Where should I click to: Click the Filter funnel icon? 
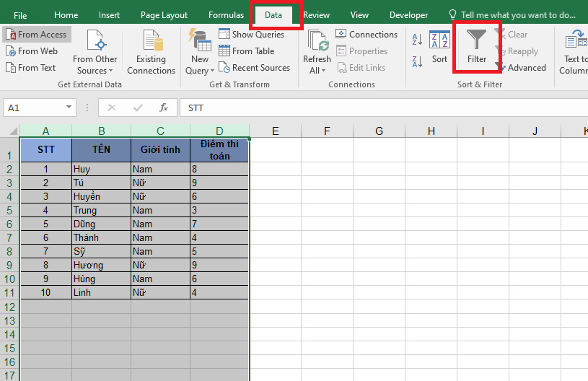pyautogui.click(x=476, y=40)
